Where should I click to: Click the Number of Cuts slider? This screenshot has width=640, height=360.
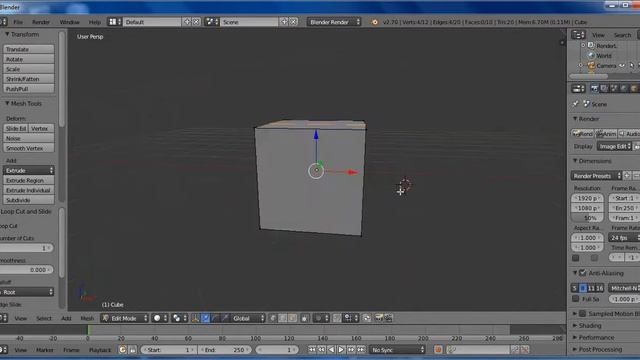[x=26, y=248]
